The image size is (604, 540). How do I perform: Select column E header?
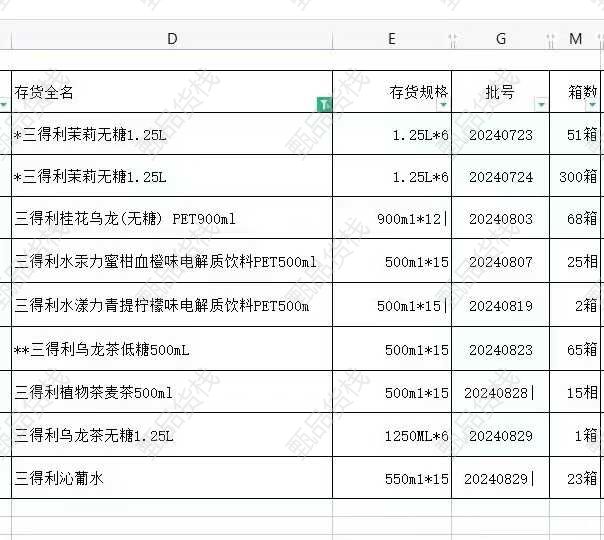coord(392,39)
